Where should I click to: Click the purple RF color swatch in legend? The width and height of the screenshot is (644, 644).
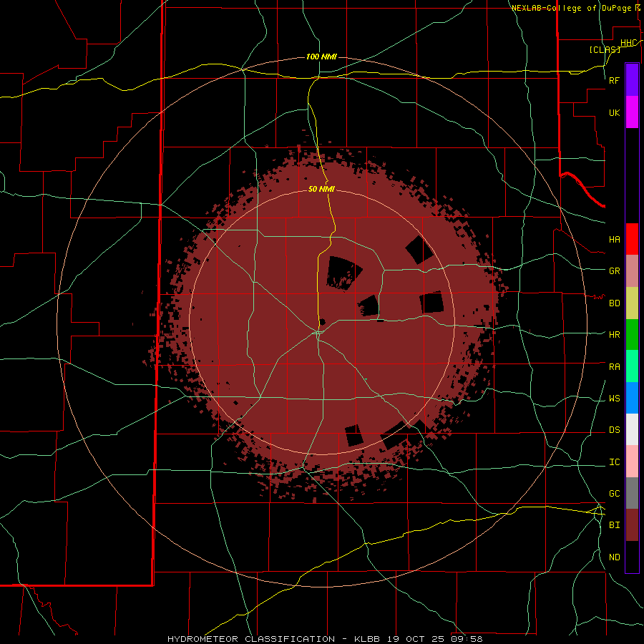[632, 80]
